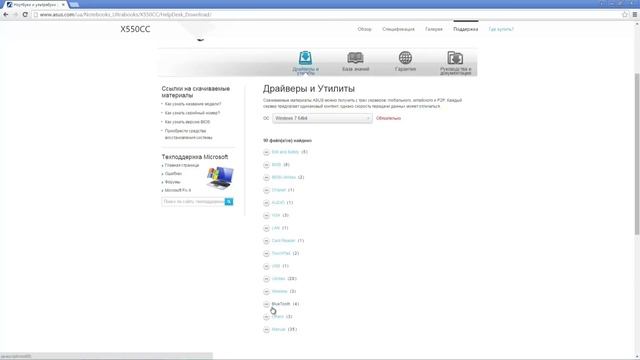Expand the AUDIO category circle
This screenshot has width=640, height=360.
click(266, 203)
